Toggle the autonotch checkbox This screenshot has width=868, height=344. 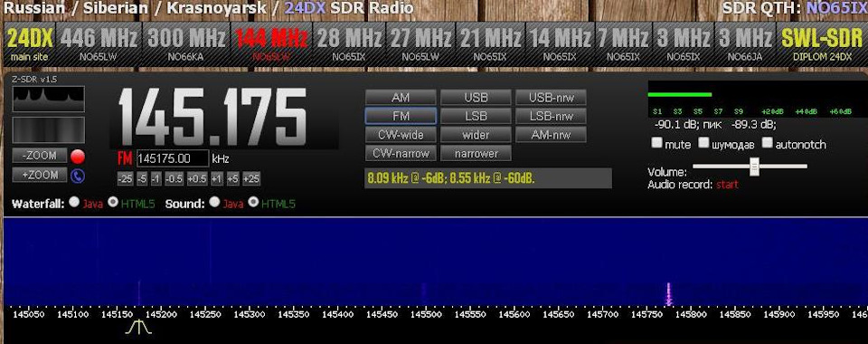click(768, 143)
